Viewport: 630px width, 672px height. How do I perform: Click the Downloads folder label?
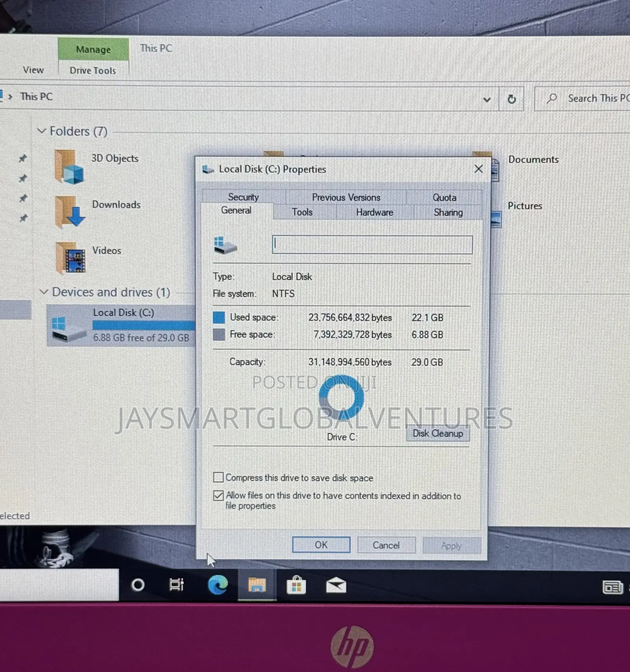pyautogui.click(x=116, y=205)
